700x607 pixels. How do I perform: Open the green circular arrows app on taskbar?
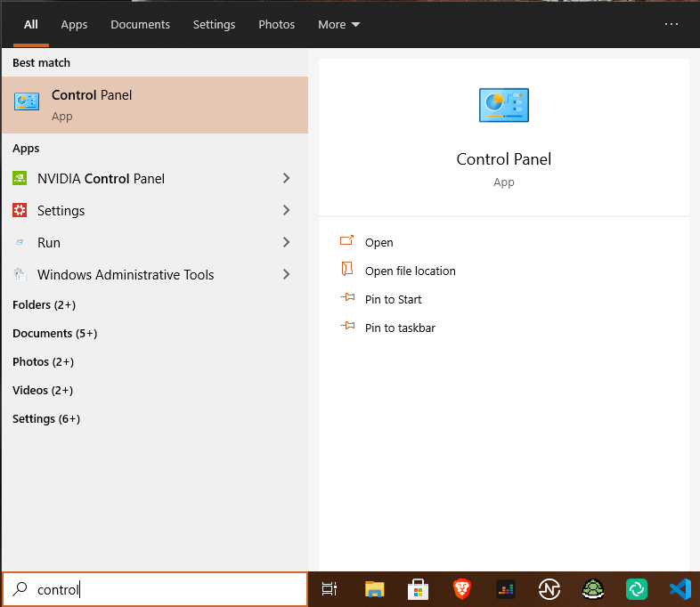637,589
